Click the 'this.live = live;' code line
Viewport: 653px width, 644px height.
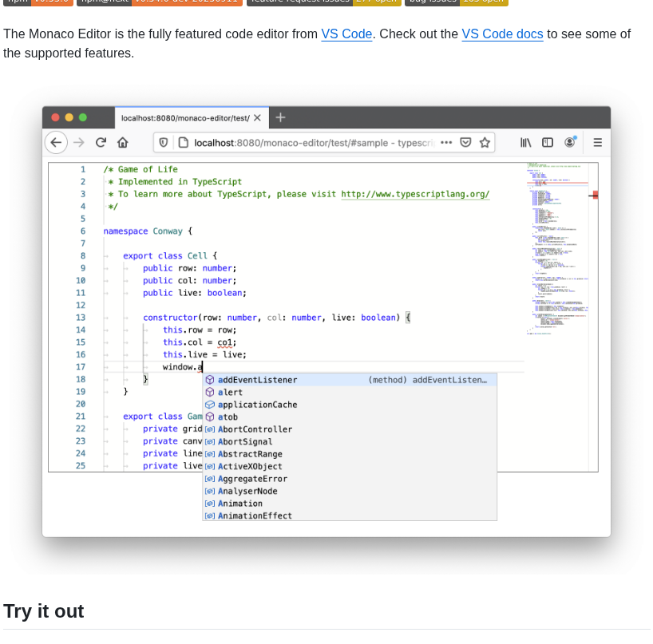tap(204, 354)
